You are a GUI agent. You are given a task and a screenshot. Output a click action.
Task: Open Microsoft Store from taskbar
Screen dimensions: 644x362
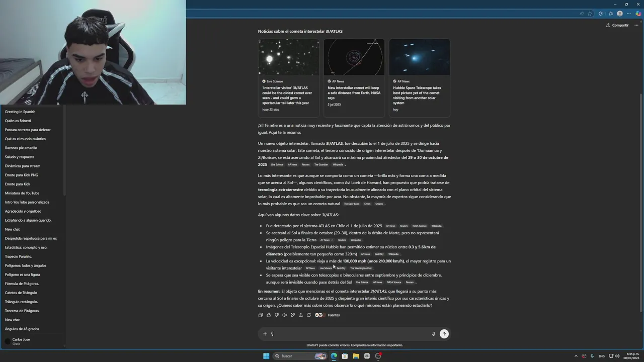(345, 356)
